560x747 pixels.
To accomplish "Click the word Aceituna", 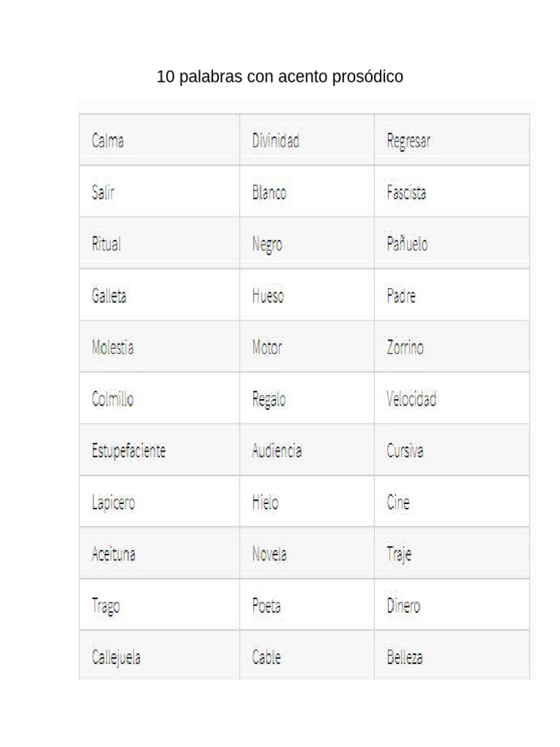I will coord(113,554).
